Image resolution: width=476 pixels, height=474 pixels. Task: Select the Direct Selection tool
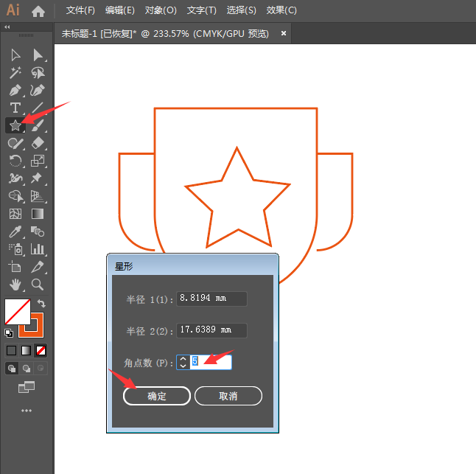(38, 55)
